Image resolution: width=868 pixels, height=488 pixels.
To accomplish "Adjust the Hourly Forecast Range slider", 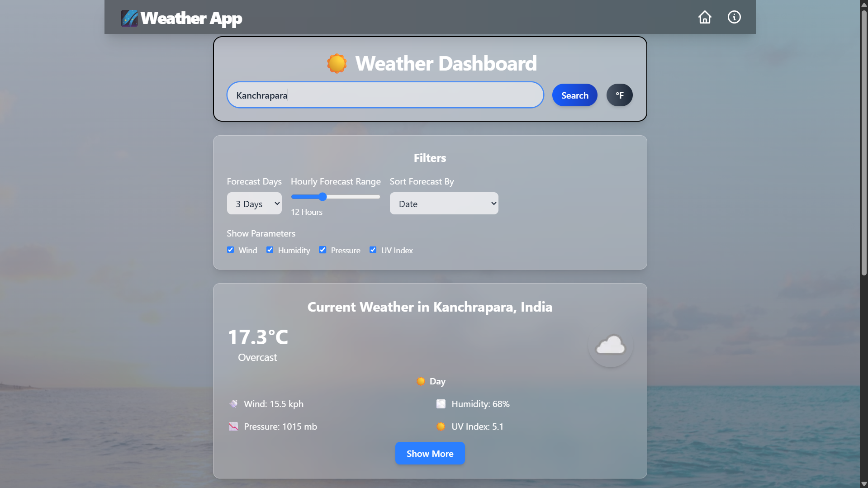I will 322,197.
